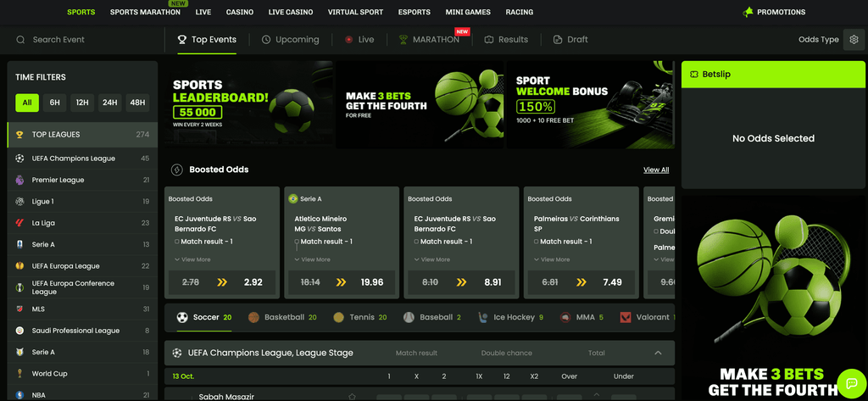
Task: Open the Odds Type settings gear
Action: pyautogui.click(x=854, y=40)
